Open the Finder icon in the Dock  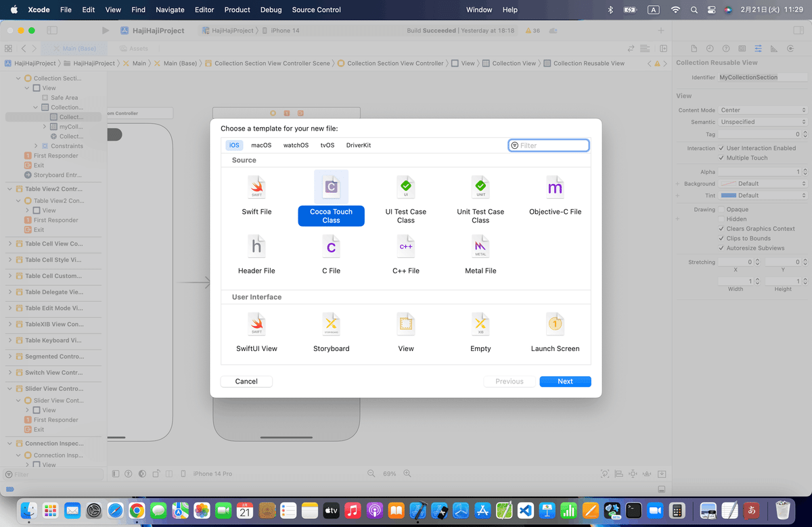tap(29, 509)
